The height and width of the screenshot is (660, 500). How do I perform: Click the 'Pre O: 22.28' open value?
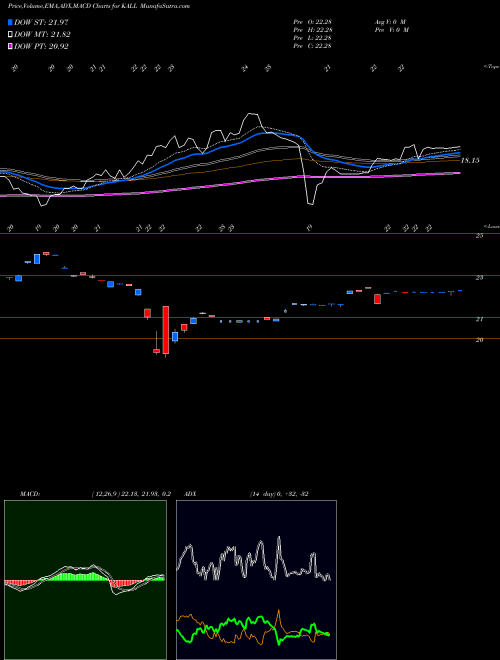point(312,22)
